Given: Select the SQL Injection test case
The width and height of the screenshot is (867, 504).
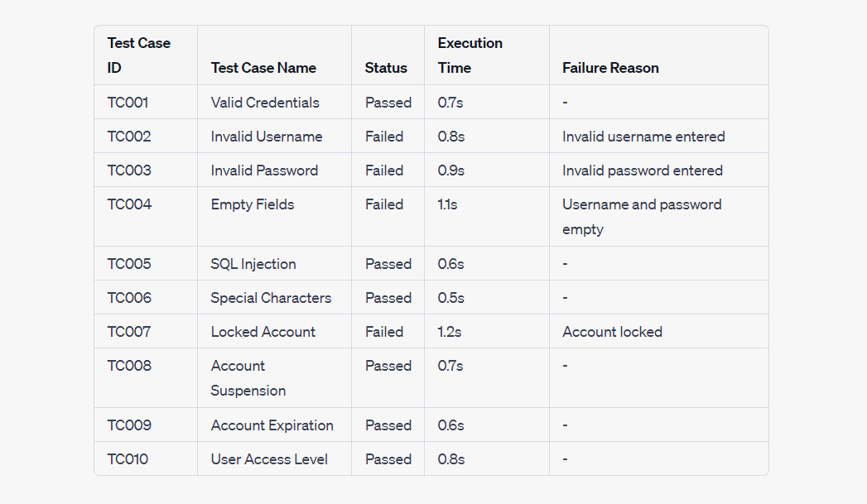Looking at the screenshot, I should tap(253, 264).
